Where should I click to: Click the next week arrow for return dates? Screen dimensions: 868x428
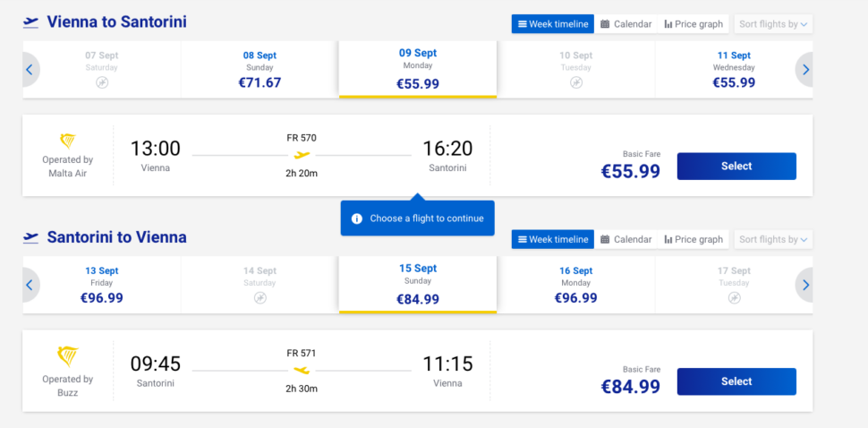click(x=805, y=285)
